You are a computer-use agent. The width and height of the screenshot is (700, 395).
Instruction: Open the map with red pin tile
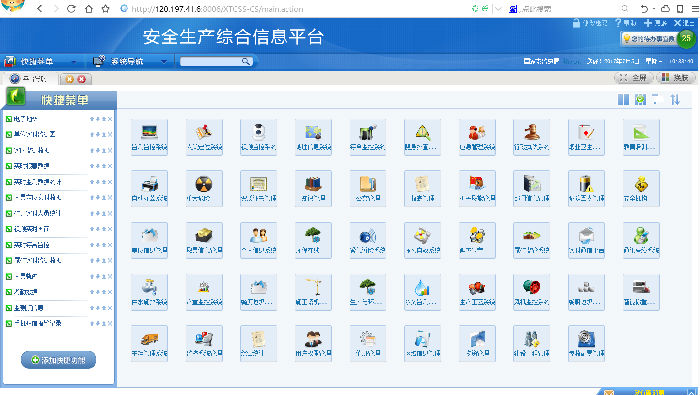pos(204,137)
